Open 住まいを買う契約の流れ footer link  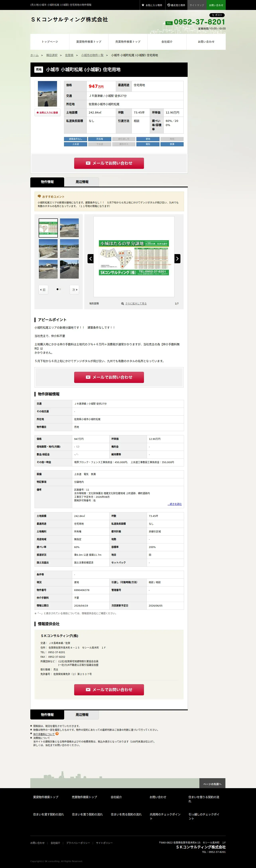(x=87, y=814)
